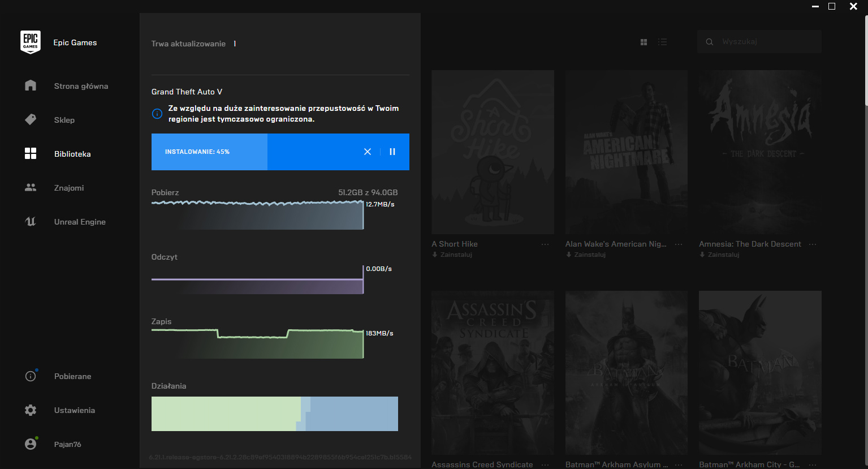Click the Pobierz download speed graph
The height and width of the screenshot is (469, 868).
[257, 215]
